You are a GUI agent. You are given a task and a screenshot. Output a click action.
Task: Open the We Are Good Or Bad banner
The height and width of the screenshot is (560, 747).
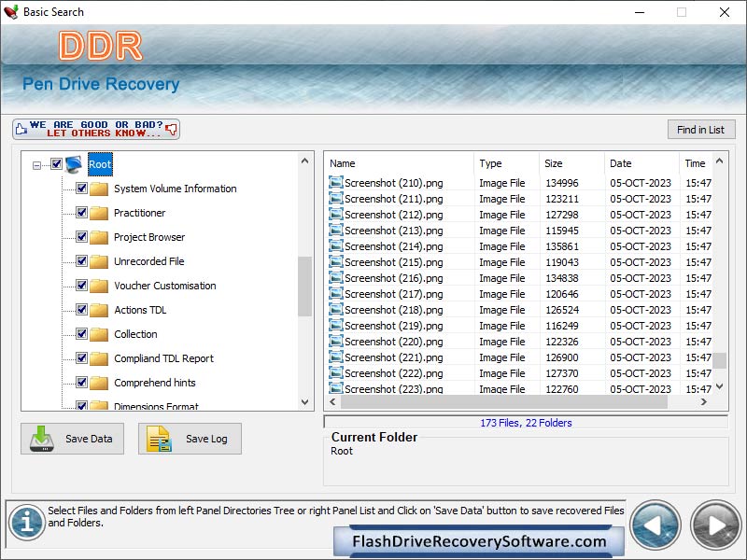tap(96, 129)
